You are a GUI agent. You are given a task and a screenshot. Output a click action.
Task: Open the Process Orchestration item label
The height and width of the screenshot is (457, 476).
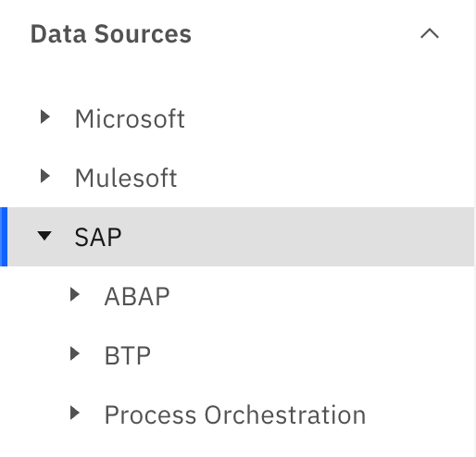[235, 414]
